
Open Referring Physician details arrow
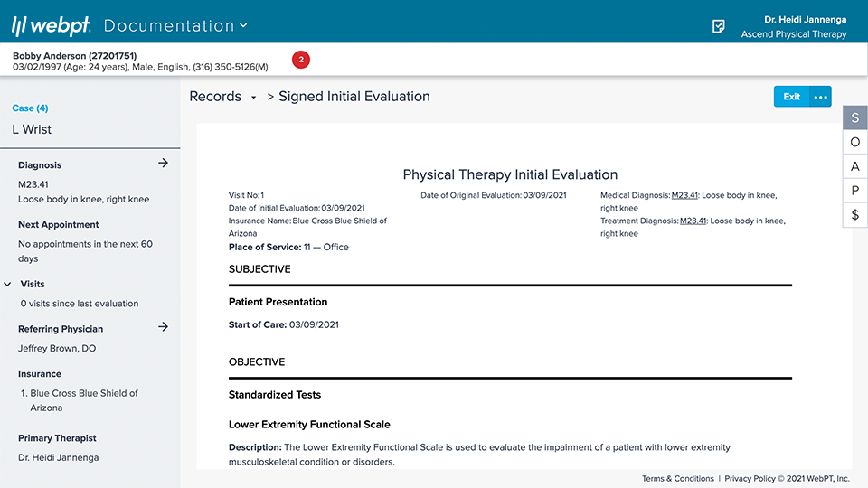(163, 327)
